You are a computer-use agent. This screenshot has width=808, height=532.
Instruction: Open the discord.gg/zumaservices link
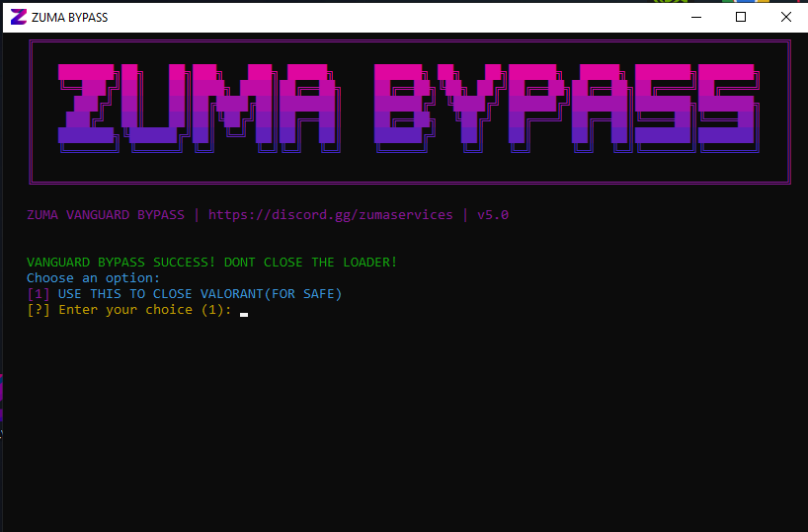coord(330,215)
